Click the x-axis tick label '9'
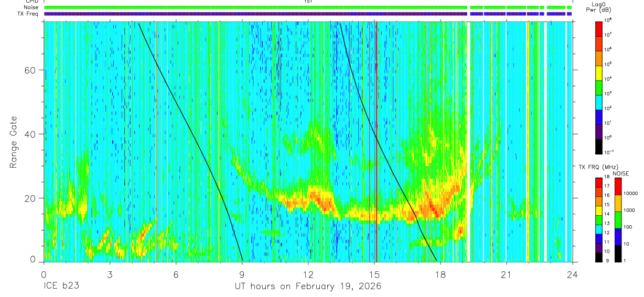 pos(242,274)
